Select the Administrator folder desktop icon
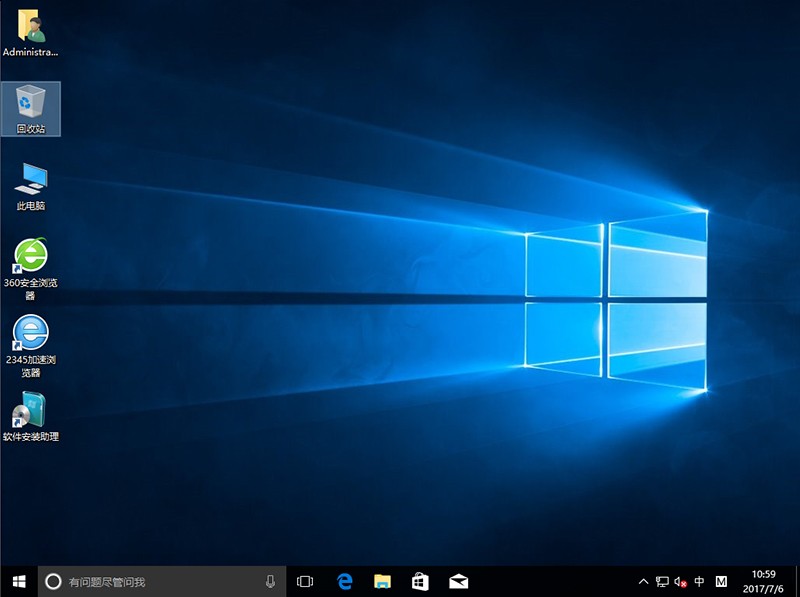The width and height of the screenshot is (800, 597). [31, 32]
